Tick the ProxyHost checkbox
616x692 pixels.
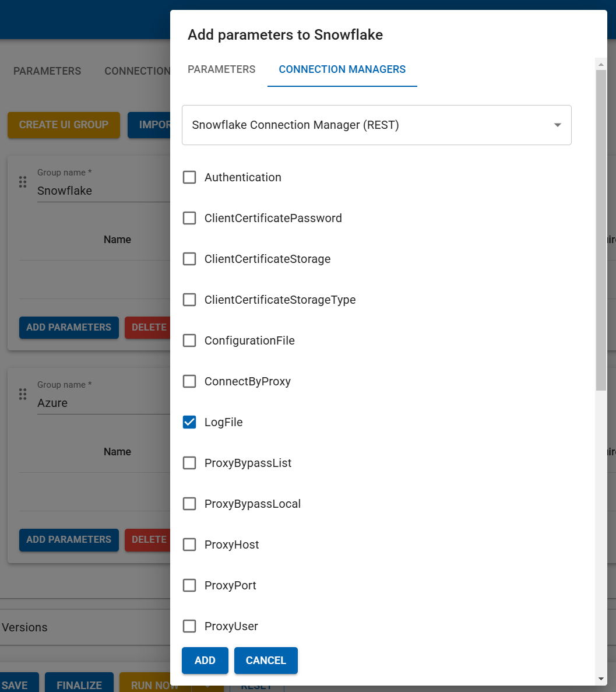pos(189,545)
